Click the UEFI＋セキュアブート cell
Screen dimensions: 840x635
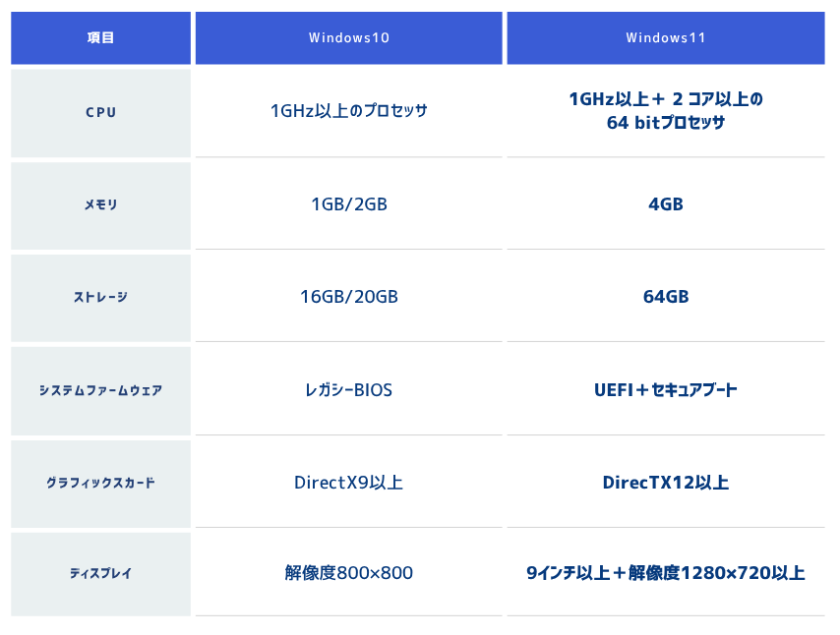(666, 391)
